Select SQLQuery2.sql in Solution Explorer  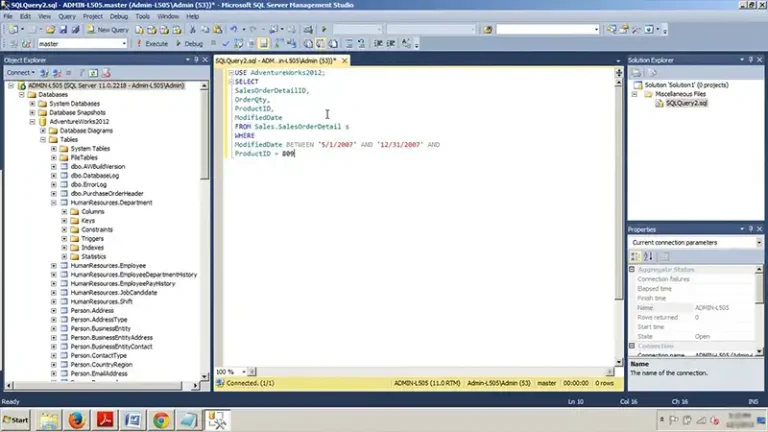click(686, 103)
